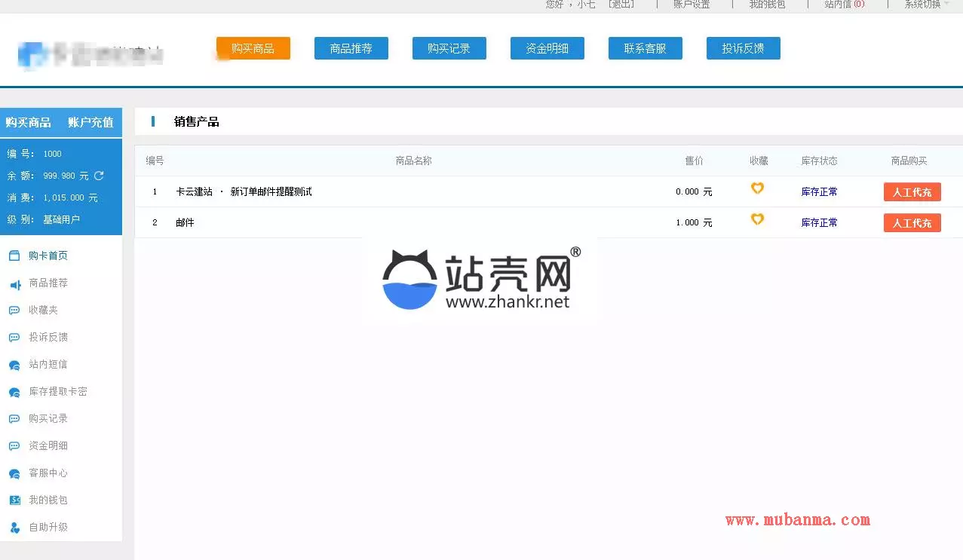Open 账户设置 in the top bar
The height and width of the screenshot is (560, 963).
click(692, 5)
